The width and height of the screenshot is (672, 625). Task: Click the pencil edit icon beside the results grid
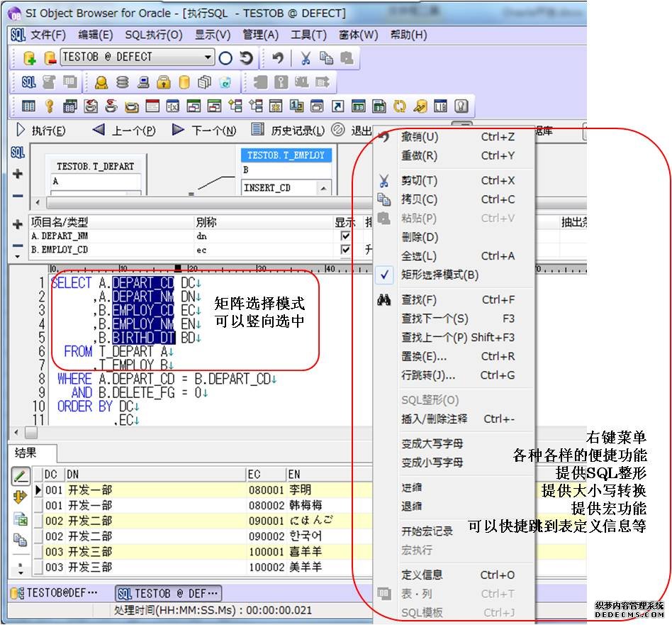[21, 477]
